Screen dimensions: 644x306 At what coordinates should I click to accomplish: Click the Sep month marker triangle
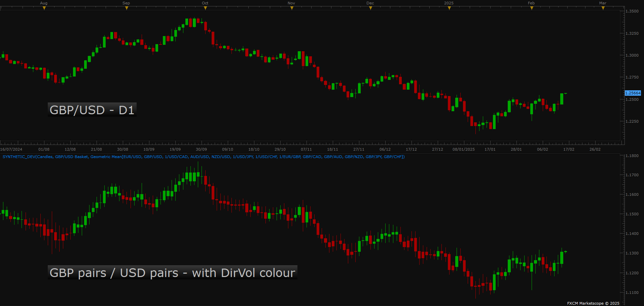click(127, 8)
